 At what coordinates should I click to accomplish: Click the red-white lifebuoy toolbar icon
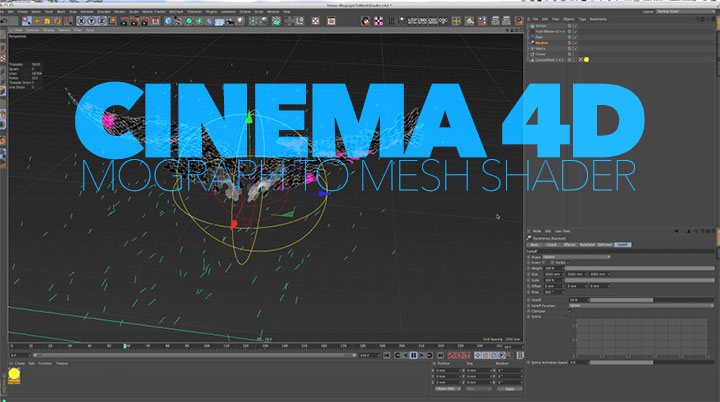click(315, 21)
